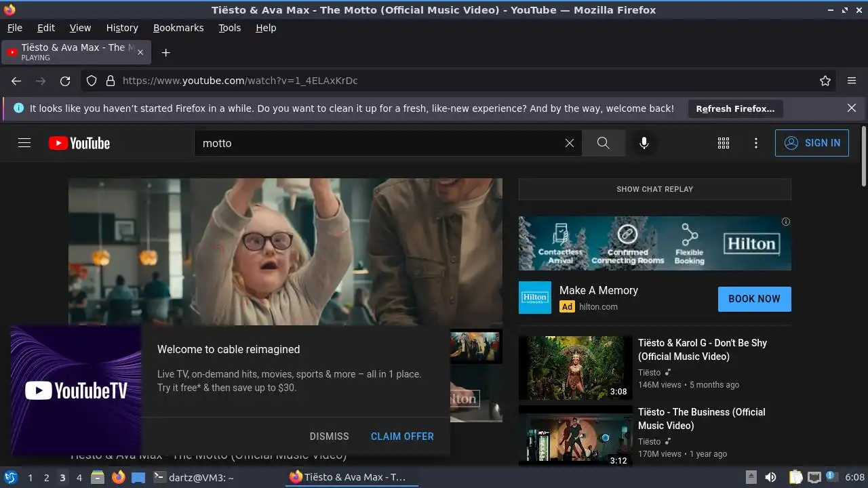
Task: Click Refresh Firefox… button
Action: click(735, 108)
